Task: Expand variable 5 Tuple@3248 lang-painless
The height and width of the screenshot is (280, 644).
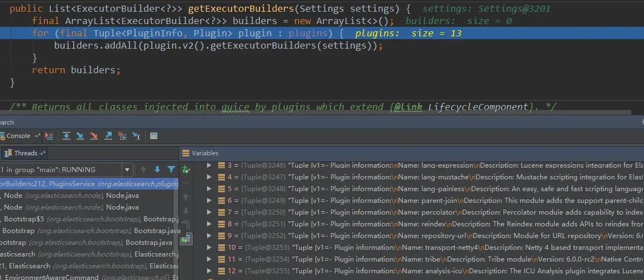Action: pyautogui.click(x=209, y=189)
